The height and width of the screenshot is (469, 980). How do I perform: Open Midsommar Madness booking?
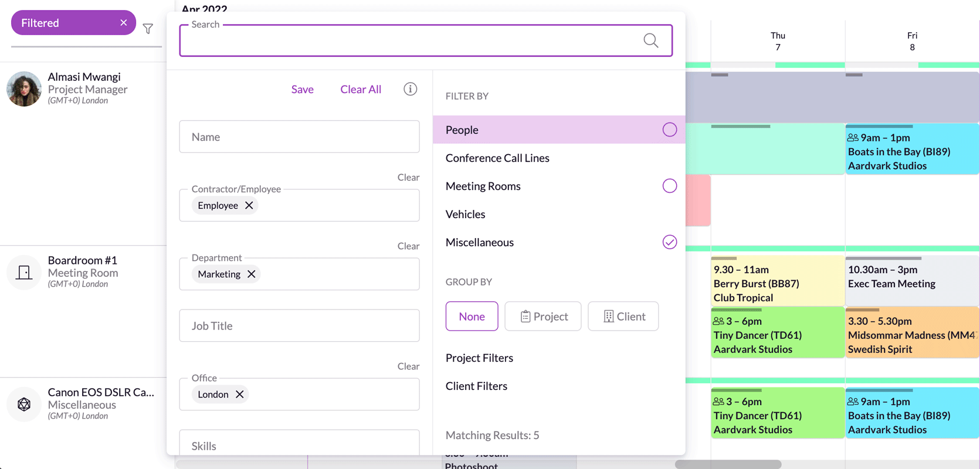coord(912,332)
